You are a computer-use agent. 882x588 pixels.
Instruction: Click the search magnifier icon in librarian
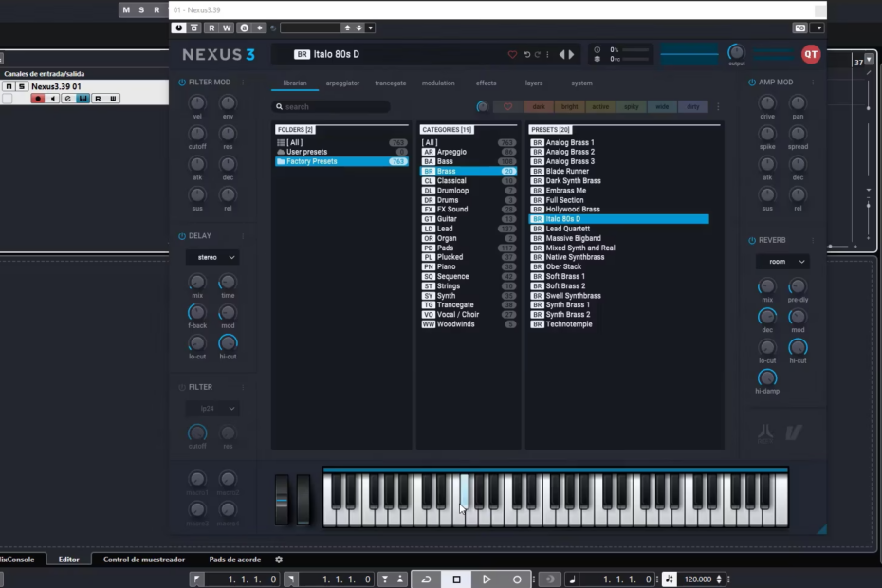click(279, 106)
